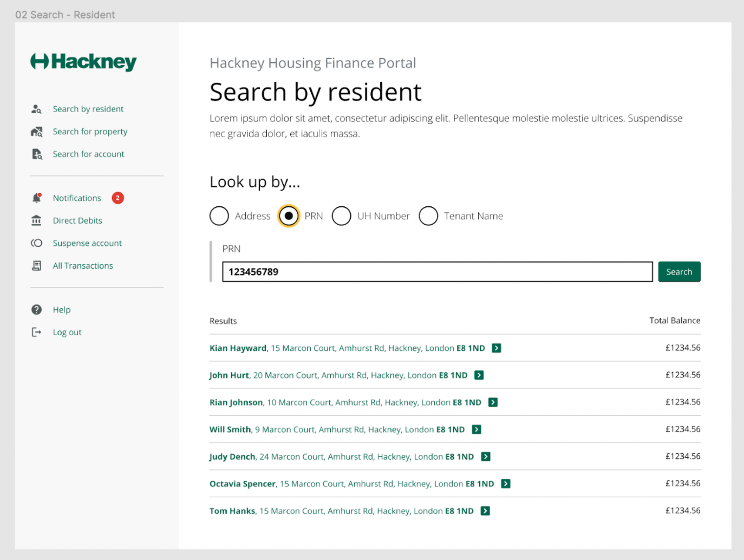Open Search for property menu item

pyautogui.click(x=90, y=132)
